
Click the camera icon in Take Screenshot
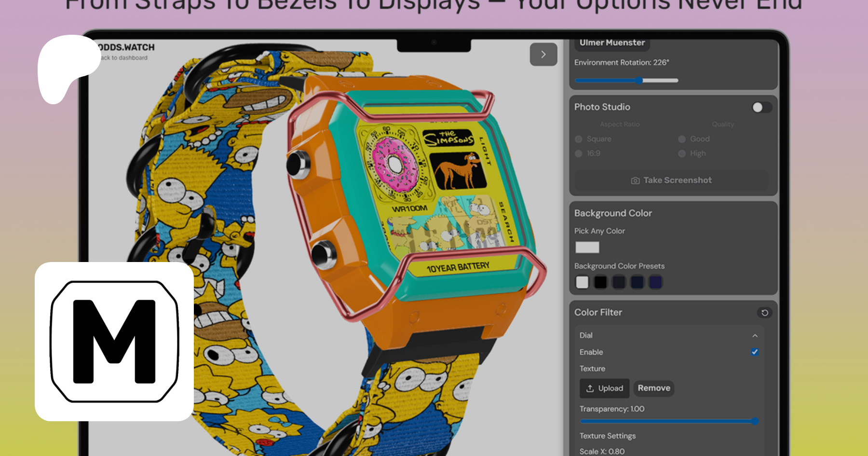(635, 180)
